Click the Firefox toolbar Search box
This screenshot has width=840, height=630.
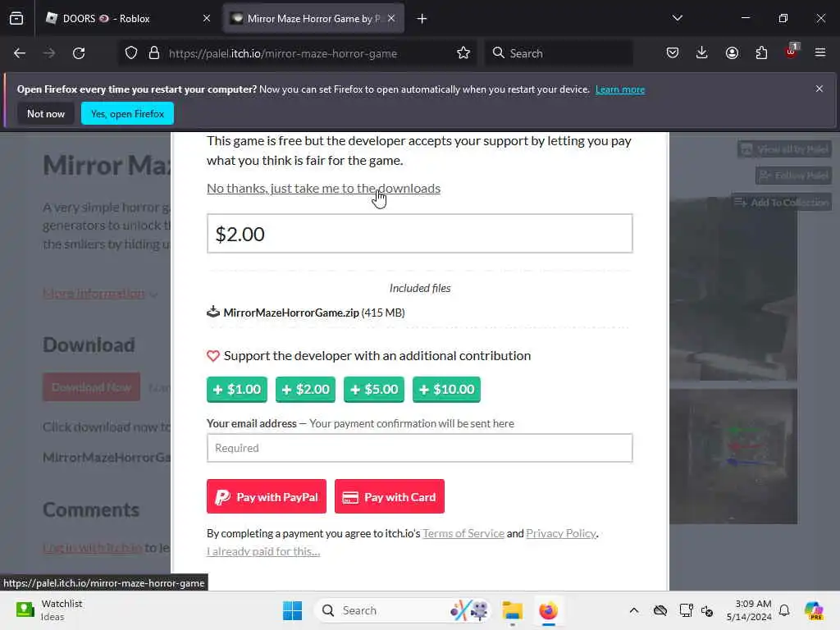click(x=559, y=53)
